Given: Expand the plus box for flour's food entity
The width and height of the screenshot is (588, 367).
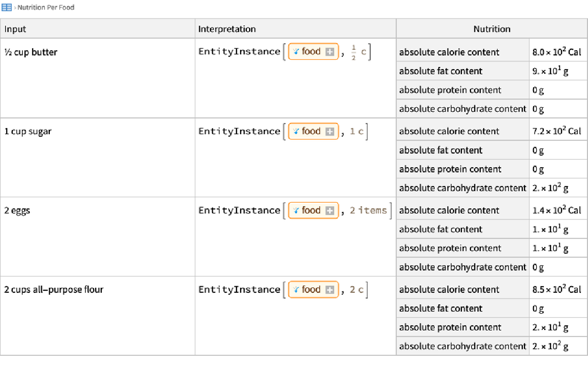Looking at the screenshot, I should pyautogui.click(x=330, y=290).
